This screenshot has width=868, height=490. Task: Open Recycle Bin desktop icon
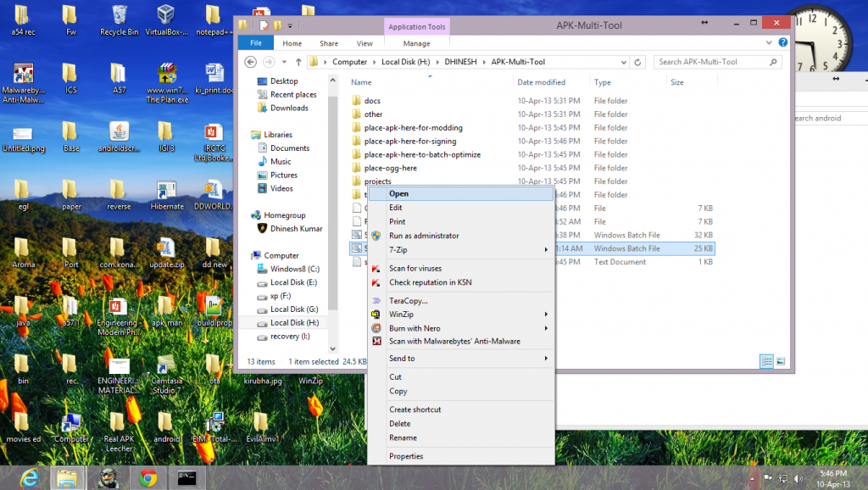click(119, 20)
